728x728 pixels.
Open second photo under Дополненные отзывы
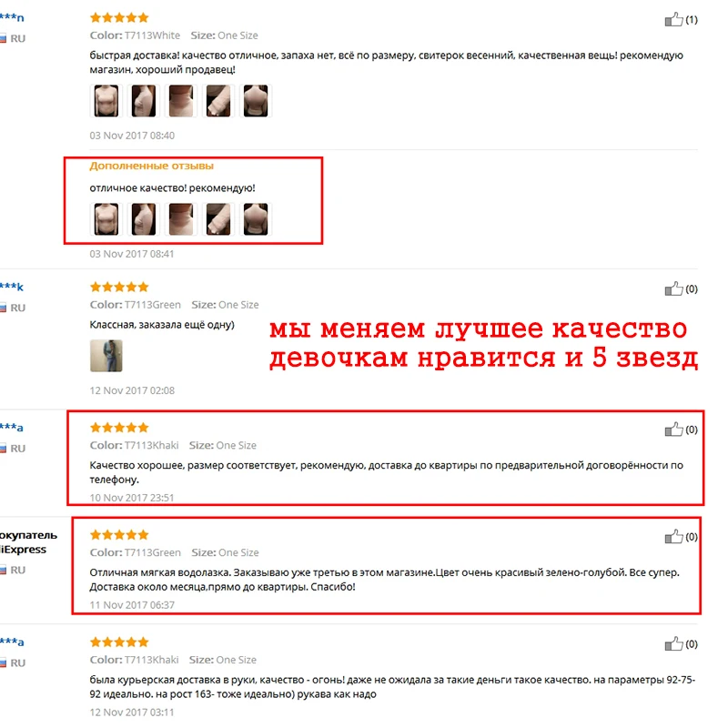pos(144,219)
